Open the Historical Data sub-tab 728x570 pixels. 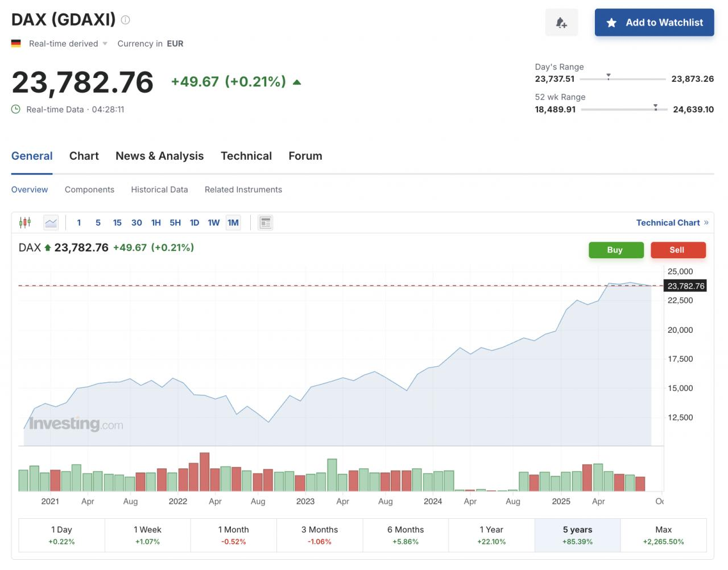point(159,189)
